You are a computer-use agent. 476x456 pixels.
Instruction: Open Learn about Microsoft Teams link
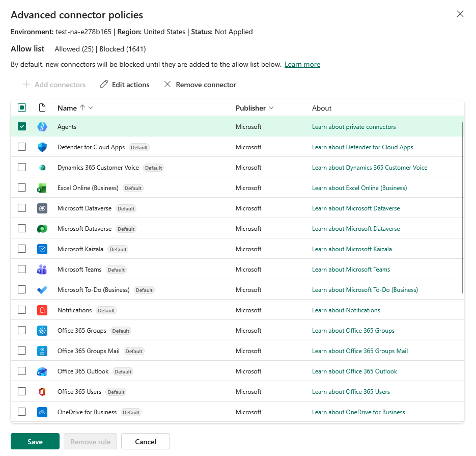point(351,269)
